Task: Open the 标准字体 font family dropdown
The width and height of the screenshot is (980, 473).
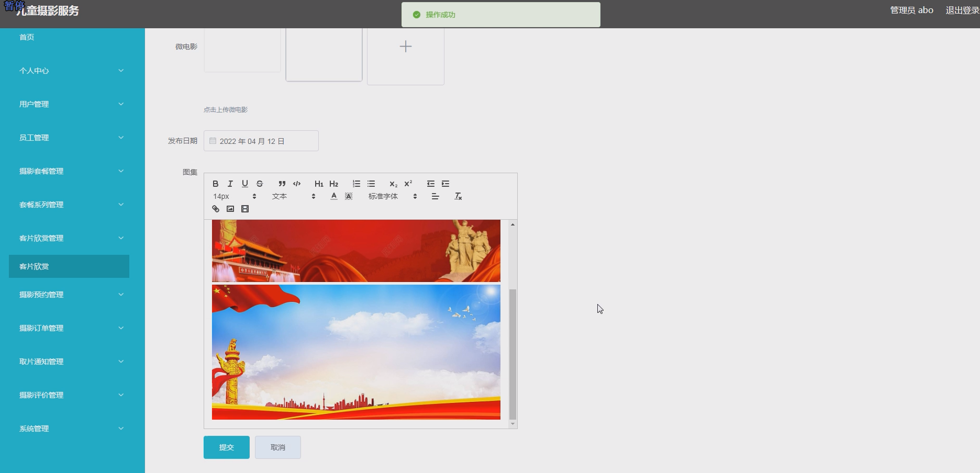Action: (x=393, y=196)
